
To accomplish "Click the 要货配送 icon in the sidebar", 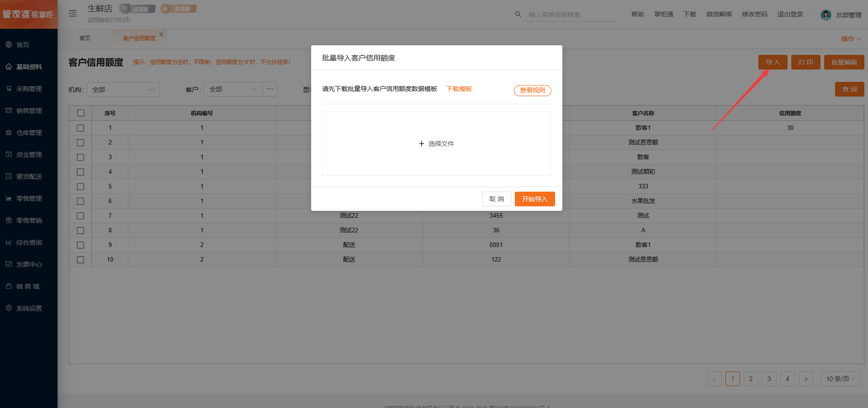I will pos(9,176).
